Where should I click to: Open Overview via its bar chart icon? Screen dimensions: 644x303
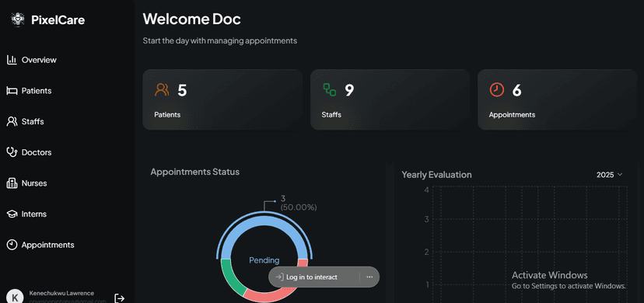12,60
